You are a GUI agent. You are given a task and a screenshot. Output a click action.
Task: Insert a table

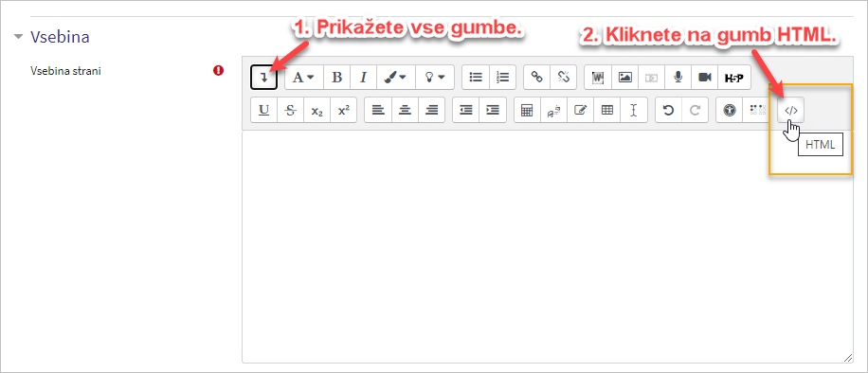[607, 110]
